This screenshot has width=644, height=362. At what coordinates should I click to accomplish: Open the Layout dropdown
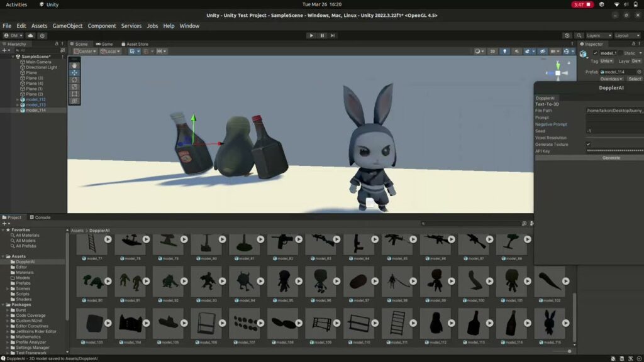626,36
